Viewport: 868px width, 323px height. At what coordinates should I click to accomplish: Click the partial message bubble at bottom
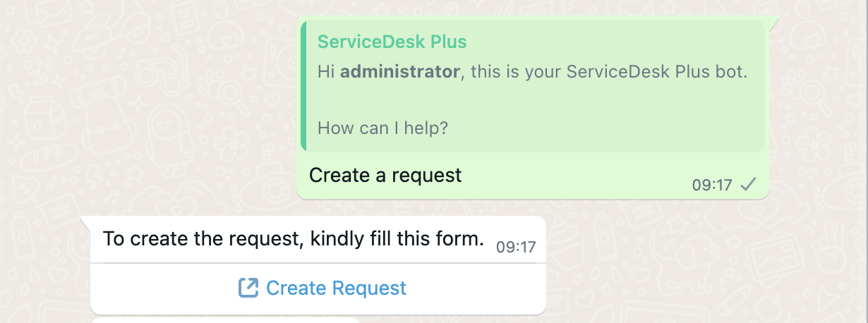[226, 320]
